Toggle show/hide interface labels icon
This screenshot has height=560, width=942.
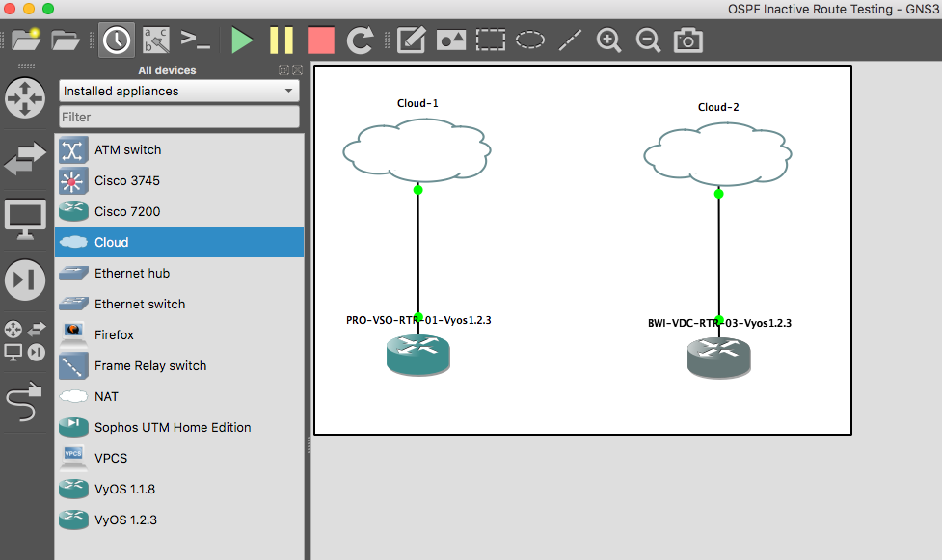pyautogui.click(x=155, y=40)
